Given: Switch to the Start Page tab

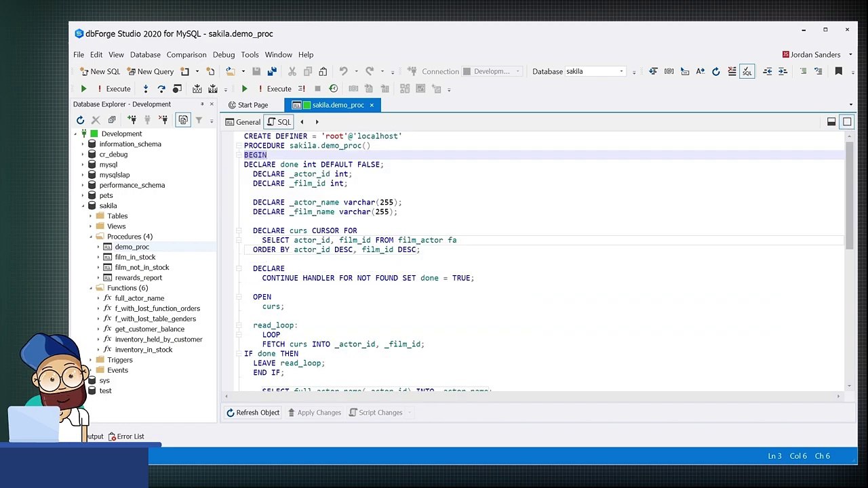Looking at the screenshot, I should pos(248,105).
